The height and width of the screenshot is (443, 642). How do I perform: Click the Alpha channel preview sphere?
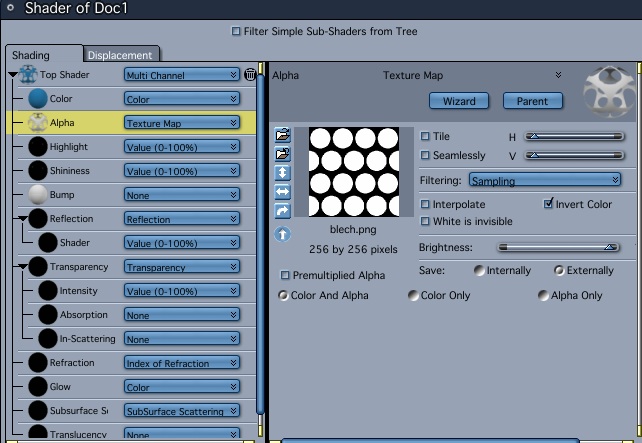pos(38,122)
